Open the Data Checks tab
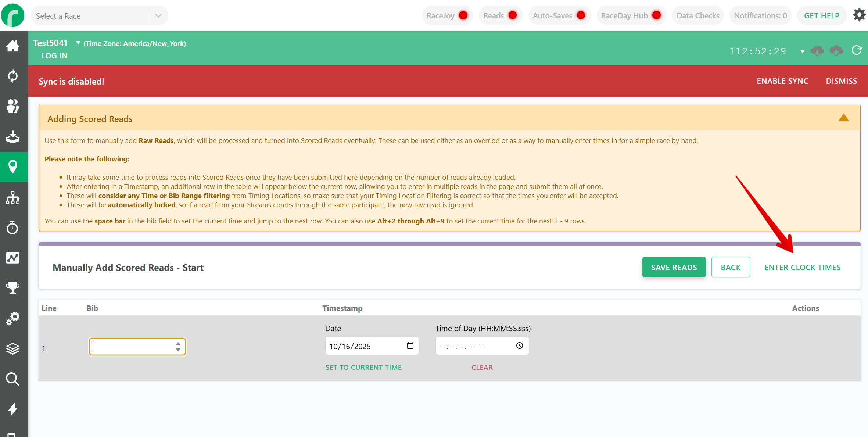Viewport: 868px width, 437px height. coord(697,15)
